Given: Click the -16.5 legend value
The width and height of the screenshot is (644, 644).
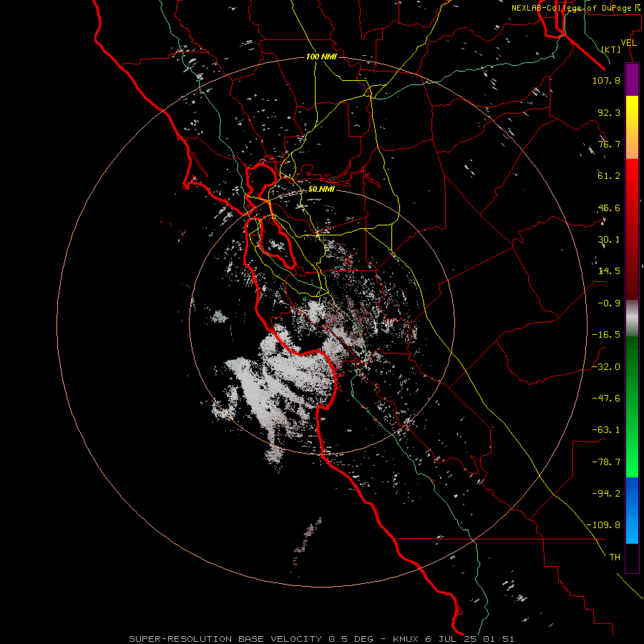Looking at the screenshot, I should (x=606, y=335).
